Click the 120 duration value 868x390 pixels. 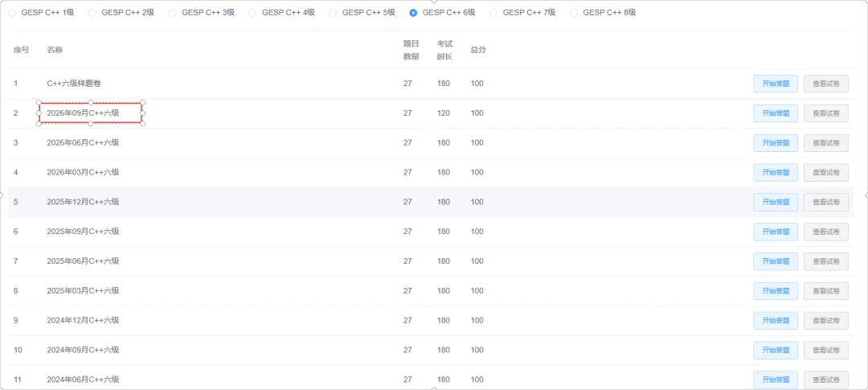[444, 113]
